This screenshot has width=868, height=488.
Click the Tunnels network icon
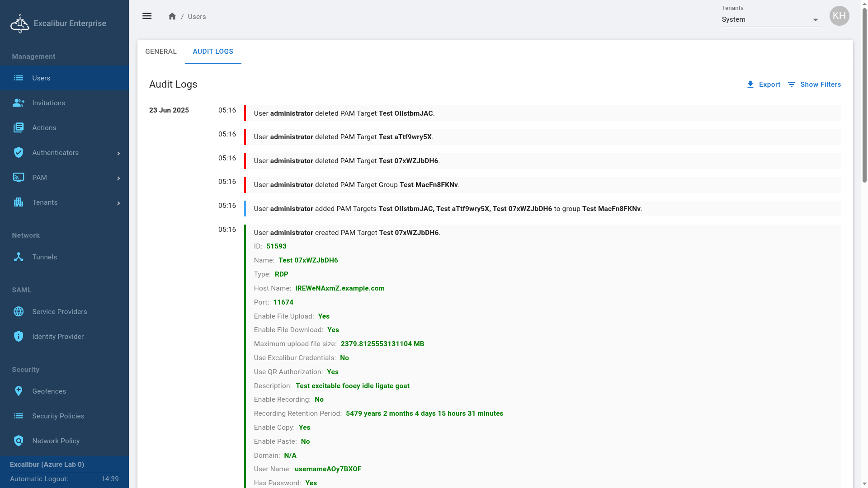click(19, 257)
